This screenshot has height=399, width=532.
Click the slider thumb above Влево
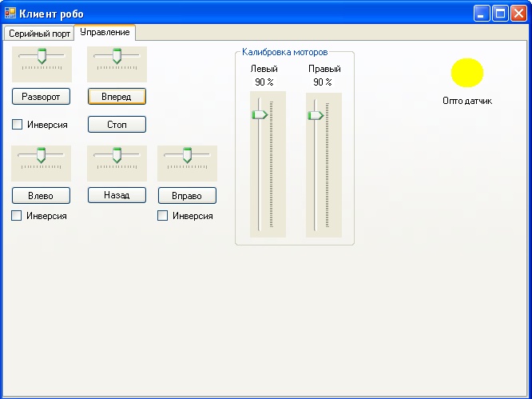[x=42, y=155]
